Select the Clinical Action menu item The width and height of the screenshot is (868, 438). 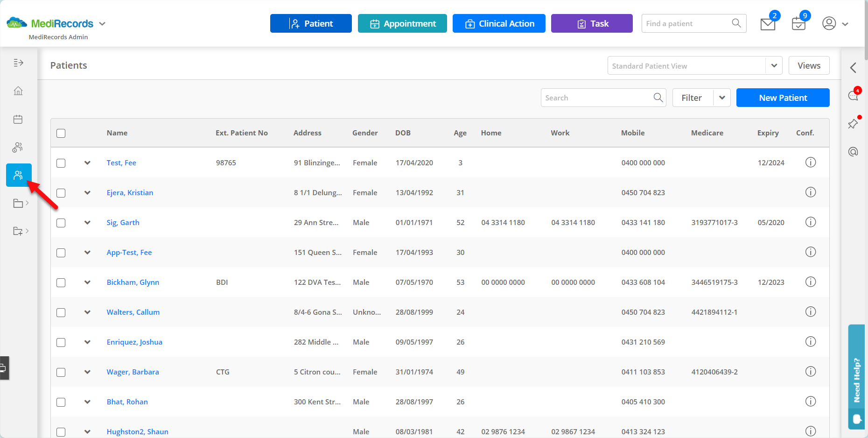click(x=499, y=23)
